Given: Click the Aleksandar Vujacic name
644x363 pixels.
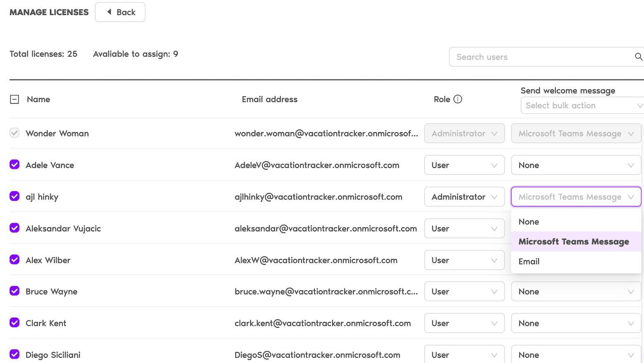Looking at the screenshot, I should click(x=63, y=228).
